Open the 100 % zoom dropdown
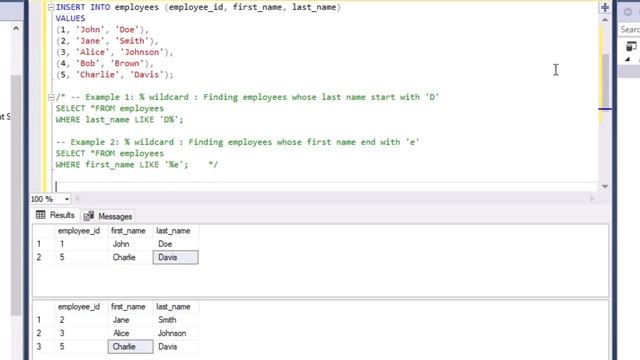Screen dimensions: 640x360 pos(67,199)
